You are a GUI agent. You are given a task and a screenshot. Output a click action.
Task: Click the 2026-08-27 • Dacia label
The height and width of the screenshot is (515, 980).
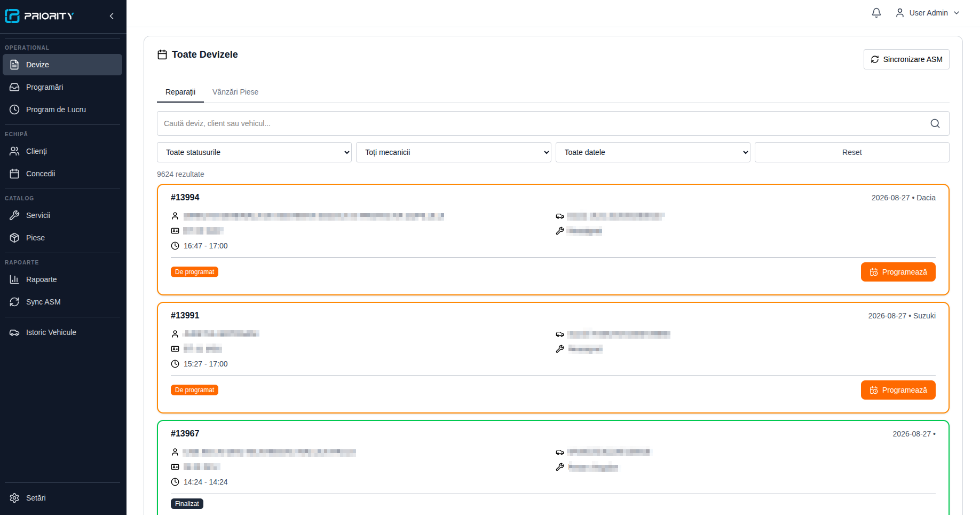coord(903,198)
